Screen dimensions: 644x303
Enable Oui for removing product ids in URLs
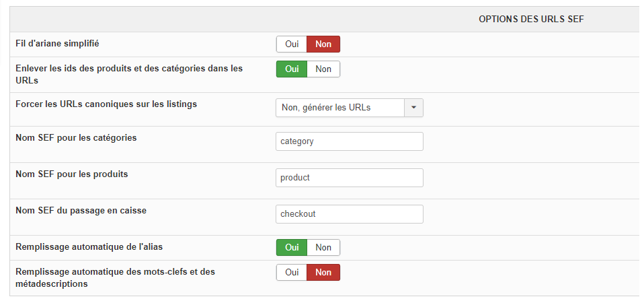tap(292, 69)
